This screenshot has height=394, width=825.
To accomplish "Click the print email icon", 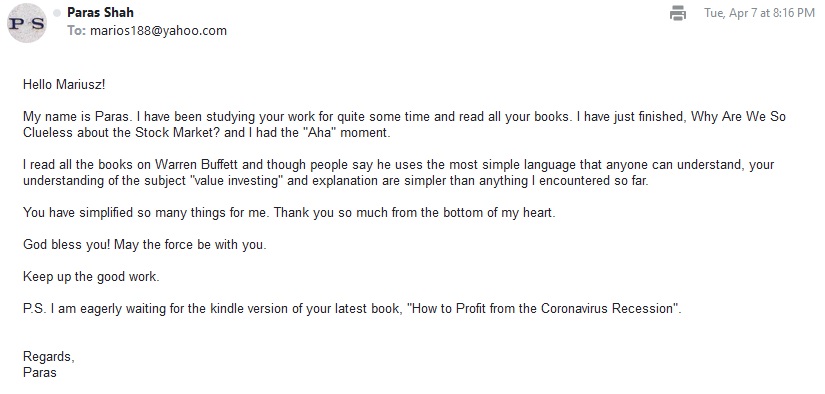I will 678,13.
